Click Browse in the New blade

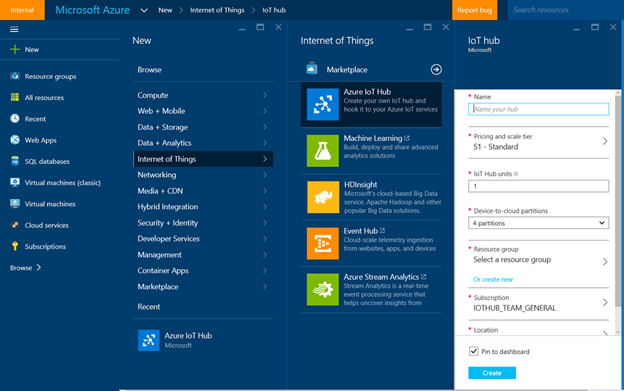[x=149, y=70]
